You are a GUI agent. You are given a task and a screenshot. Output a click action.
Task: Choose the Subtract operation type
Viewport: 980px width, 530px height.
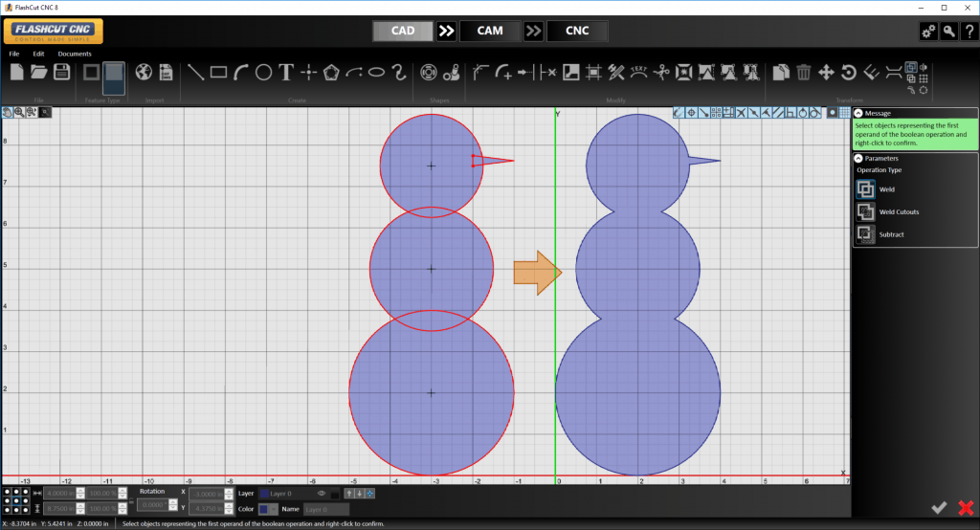pyautogui.click(x=865, y=233)
